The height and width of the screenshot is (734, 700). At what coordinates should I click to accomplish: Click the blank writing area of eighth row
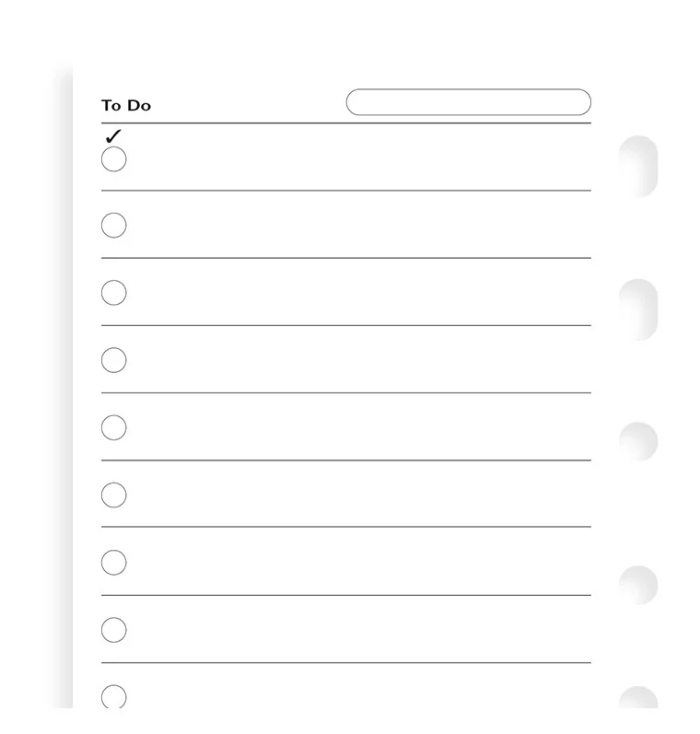click(359, 630)
